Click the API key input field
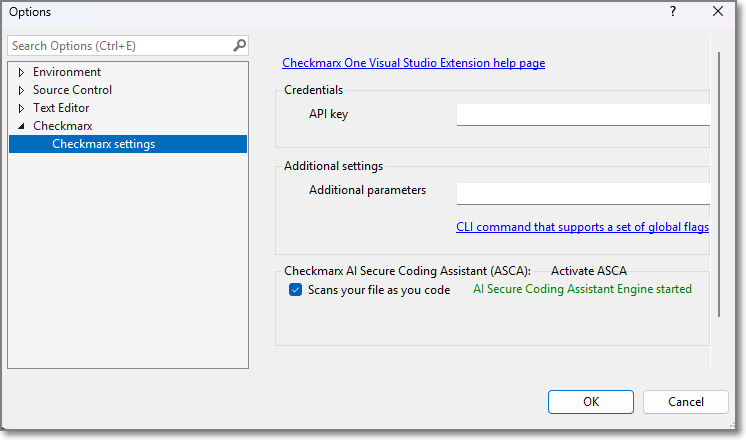Image resolution: width=746 pixels, height=440 pixels. (x=582, y=114)
